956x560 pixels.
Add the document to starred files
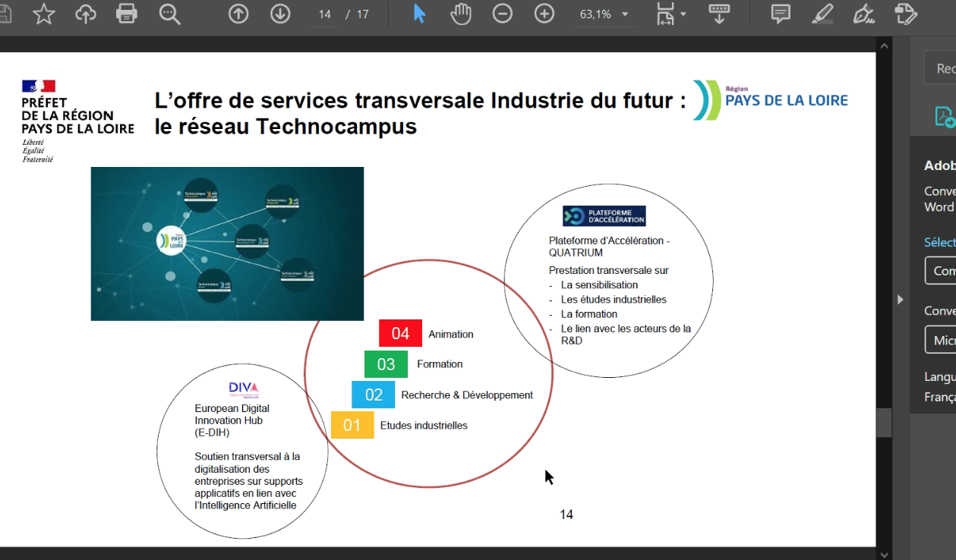tap(44, 14)
